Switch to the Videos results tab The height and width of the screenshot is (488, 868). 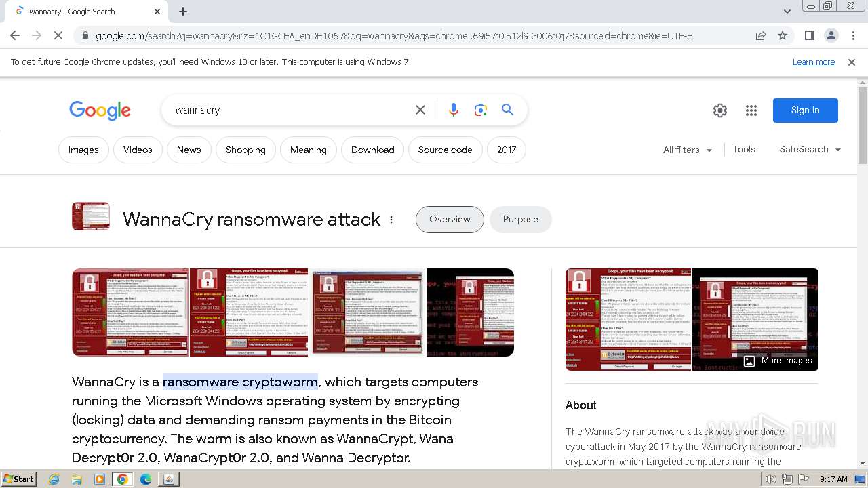(x=138, y=150)
